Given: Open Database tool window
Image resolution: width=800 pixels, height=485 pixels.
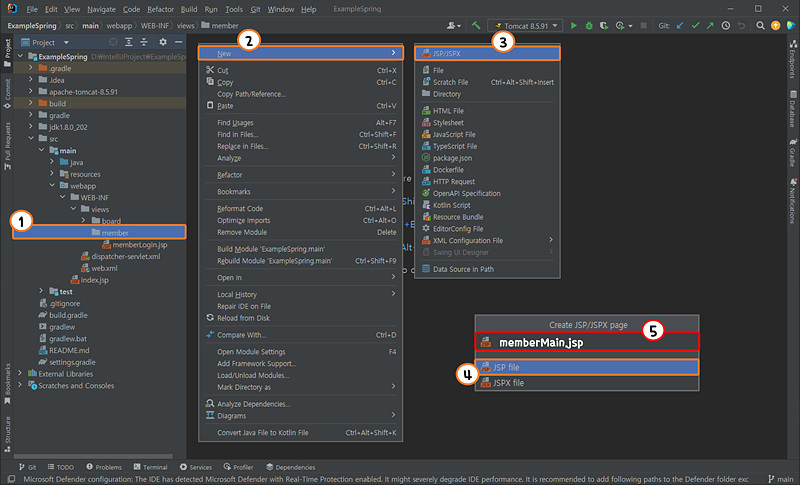Looking at the screenshot, I should (x=793, y=109).
